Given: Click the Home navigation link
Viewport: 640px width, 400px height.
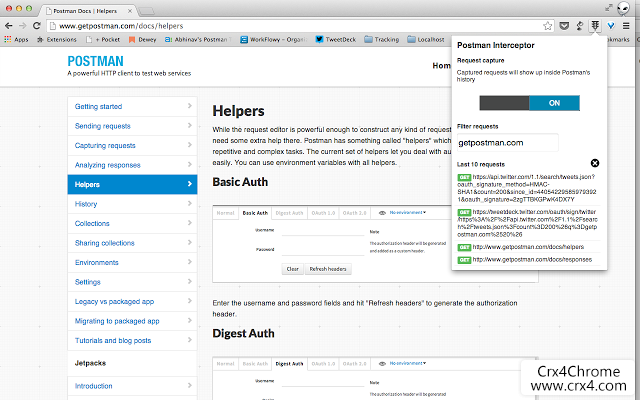Looking at the screenshot, I should 442,66.
